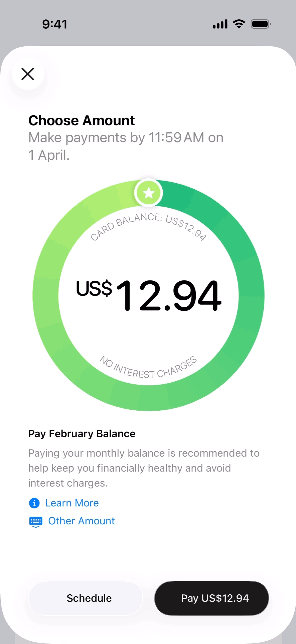This screenshot has height=644, width=296.
Task: Tap the 9:41 clock in the status bar
Action: tap(55, 24)
